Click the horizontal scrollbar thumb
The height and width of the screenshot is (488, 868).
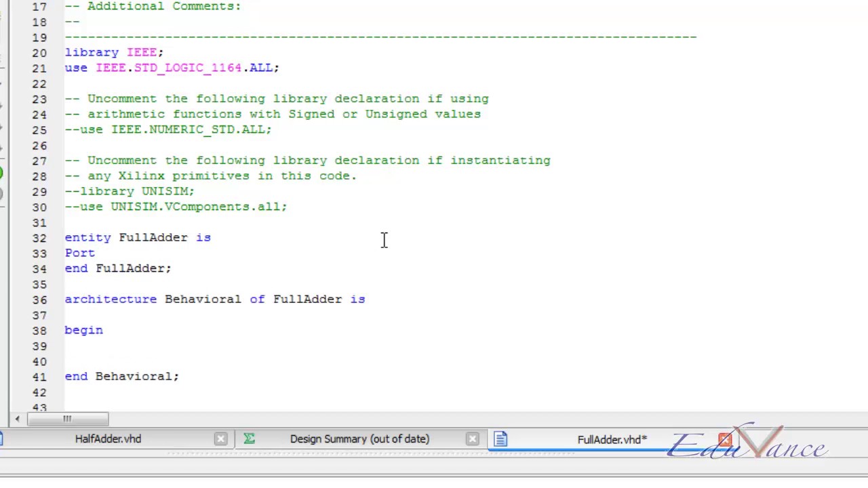[67, 419]
